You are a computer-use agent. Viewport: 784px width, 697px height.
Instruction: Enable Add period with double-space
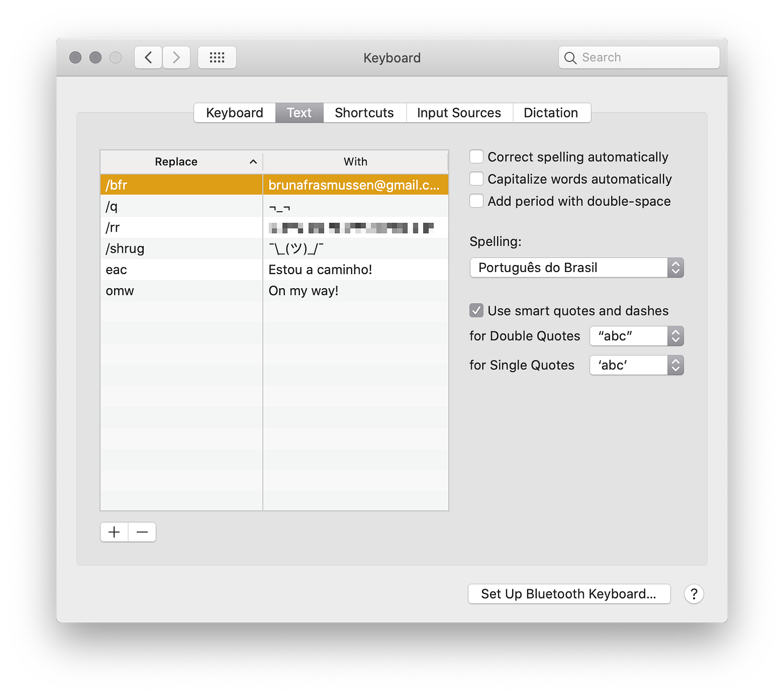point(476,201)
